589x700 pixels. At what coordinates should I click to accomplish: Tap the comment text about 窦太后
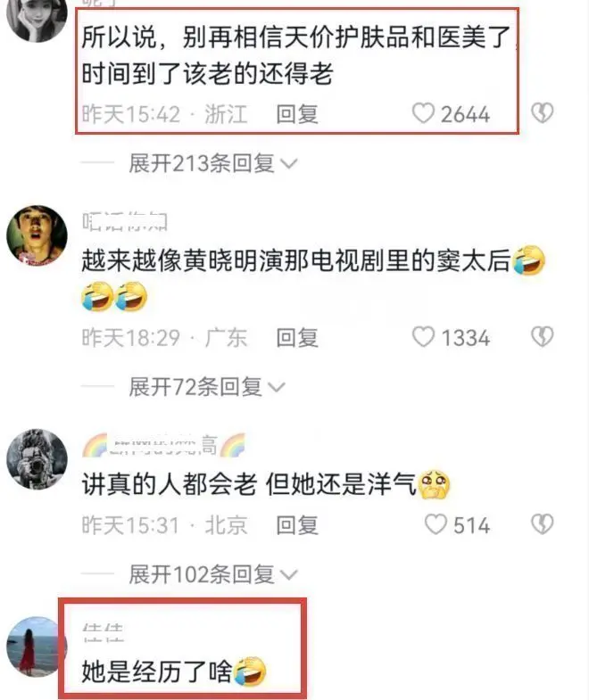295,260
